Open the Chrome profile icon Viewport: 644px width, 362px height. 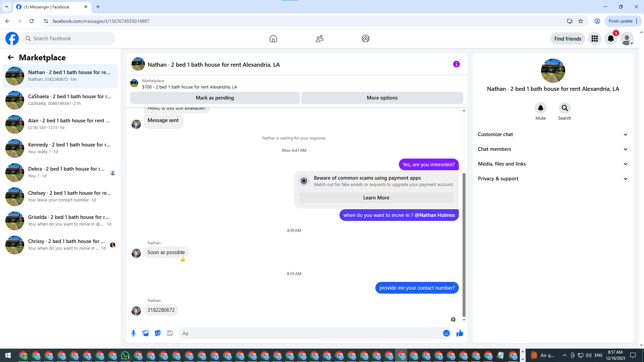click(x=597, y=21)
